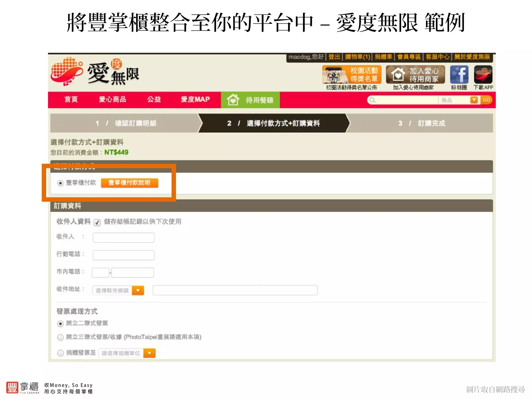Image resolution: width=532 pixels, height=399 pixels.
Task: Open the 校園活動得獎名單 banner
Action: click(352, 75)
